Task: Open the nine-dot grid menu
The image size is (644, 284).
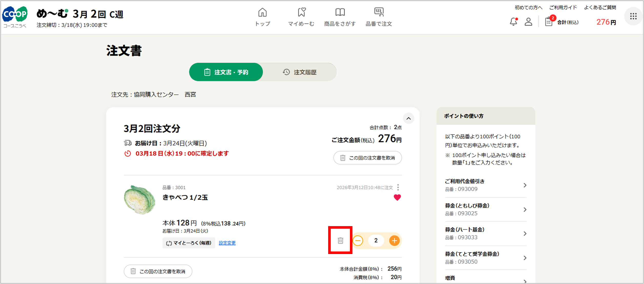Action: click(x=633, y=16)
